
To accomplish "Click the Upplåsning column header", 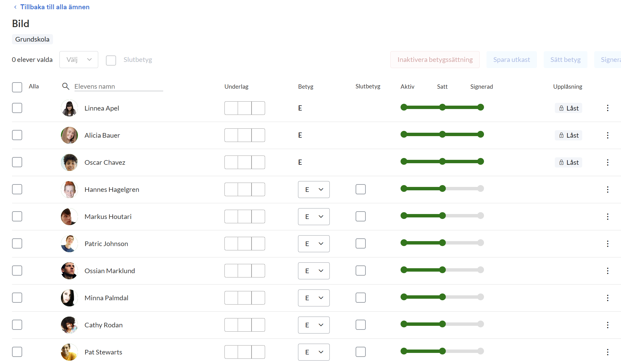I will pyautogui.click(x=567, y=87).
